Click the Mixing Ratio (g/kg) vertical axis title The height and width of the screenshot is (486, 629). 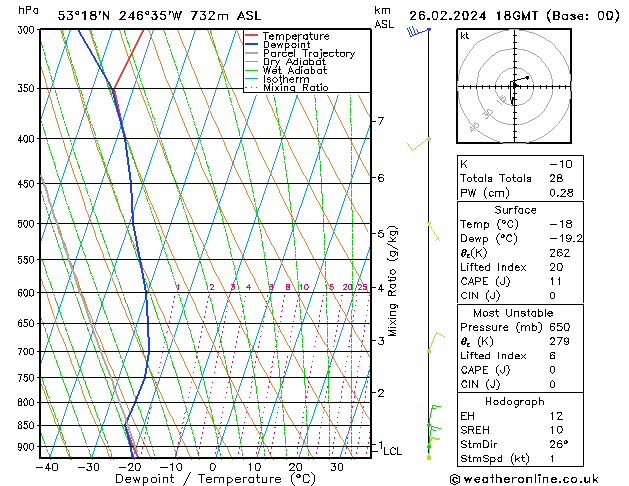(392, 281)
